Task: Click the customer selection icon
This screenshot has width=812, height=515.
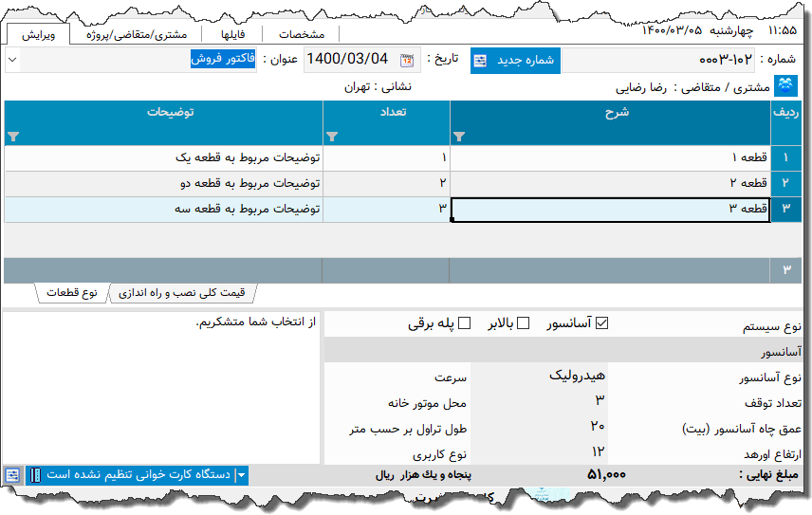Action: (x=785, y=86)
